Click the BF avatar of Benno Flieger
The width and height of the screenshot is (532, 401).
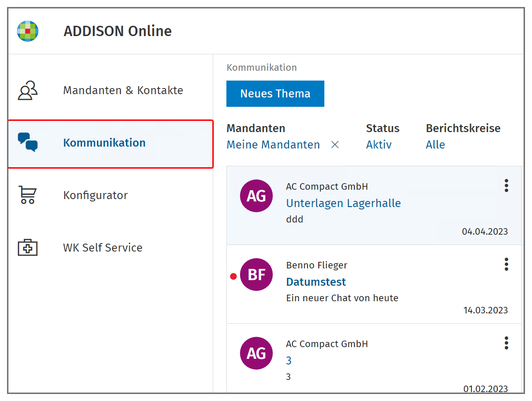[x=256, y=275]
